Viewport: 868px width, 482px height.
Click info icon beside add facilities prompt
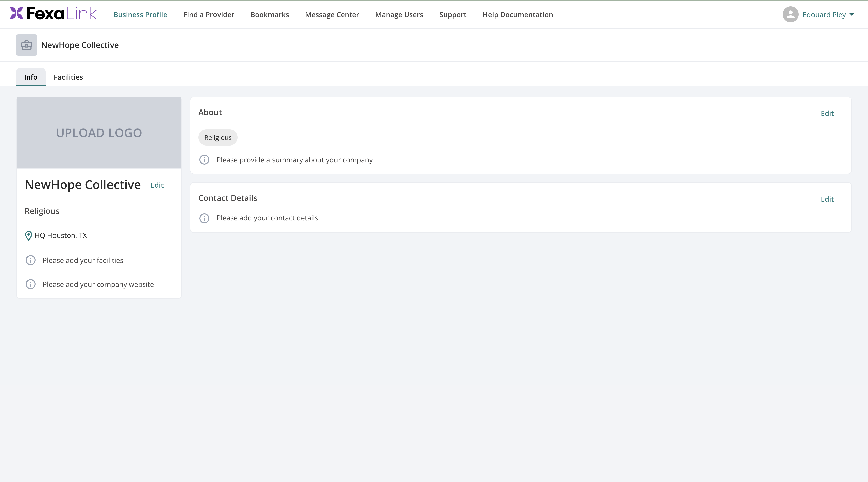31,260
